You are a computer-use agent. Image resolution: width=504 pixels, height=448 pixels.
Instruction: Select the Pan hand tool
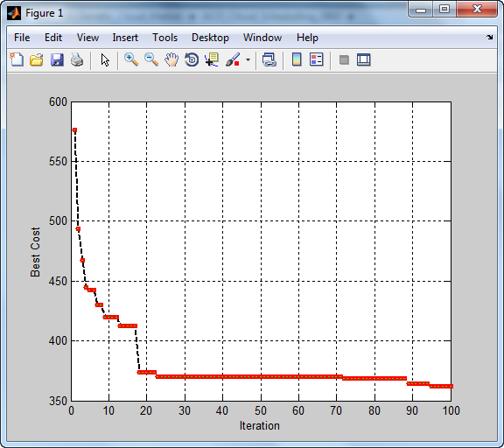[x=171, y=59]
